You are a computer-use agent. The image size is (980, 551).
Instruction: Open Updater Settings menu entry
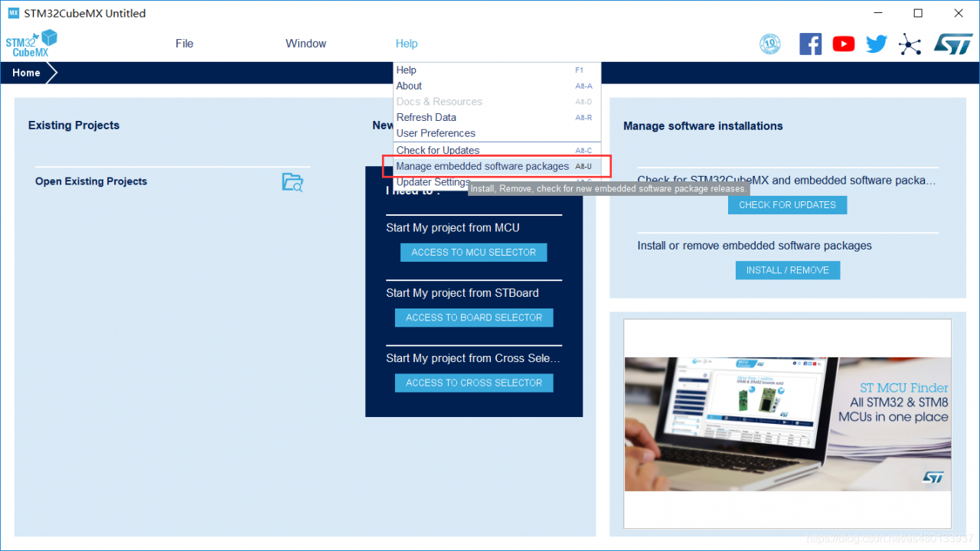click(x=433, y=182)
